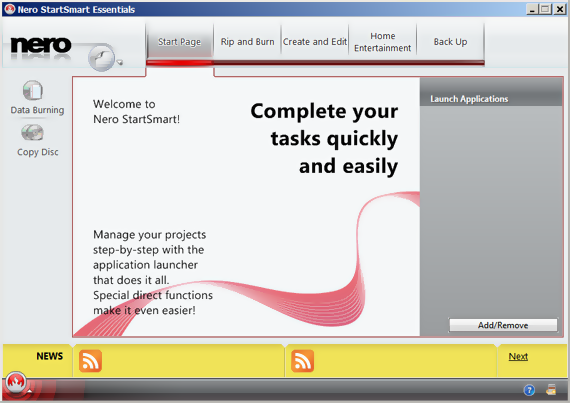Click the drive options icon beside help

[551, 390]
